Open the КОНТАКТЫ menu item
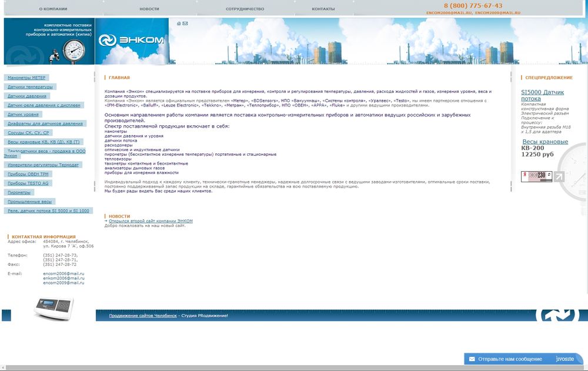The width and height of the screenshot is (588, 371). click(323, 9)
